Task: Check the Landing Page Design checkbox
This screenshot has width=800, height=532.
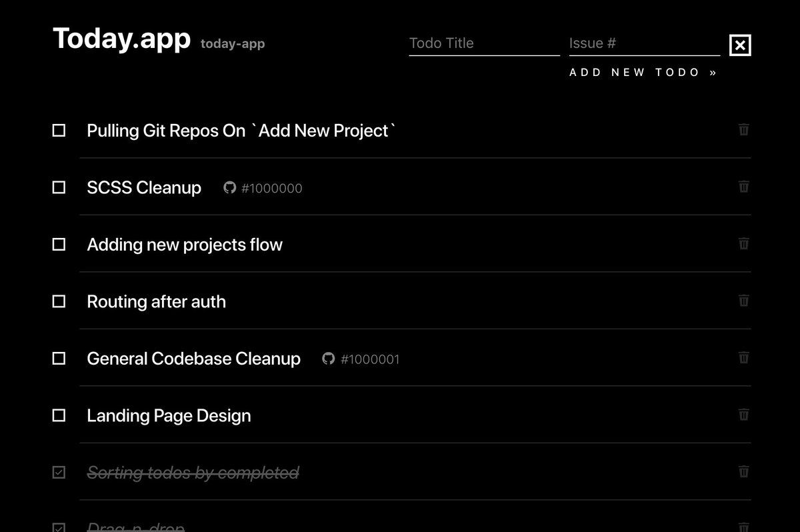Action: coord(59,415)
